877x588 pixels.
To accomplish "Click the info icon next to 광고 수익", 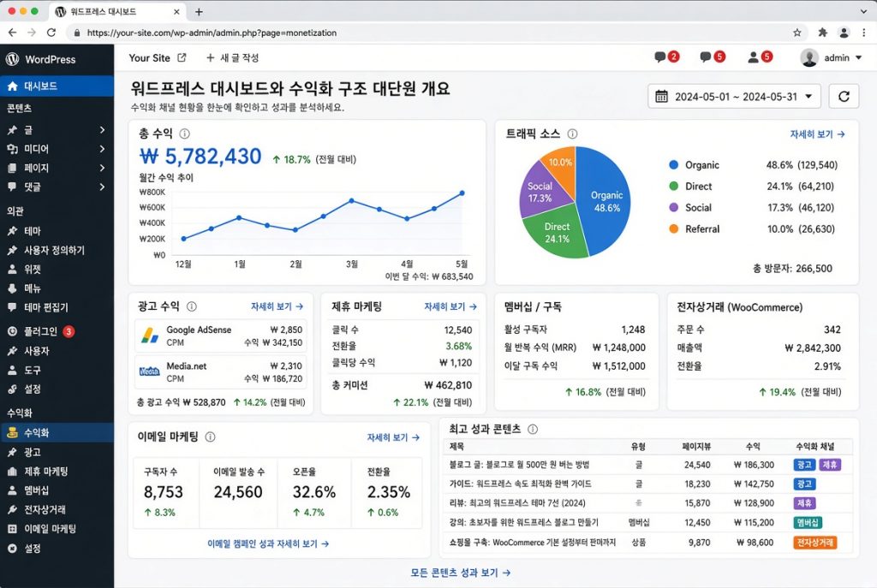I will [191, 306].
